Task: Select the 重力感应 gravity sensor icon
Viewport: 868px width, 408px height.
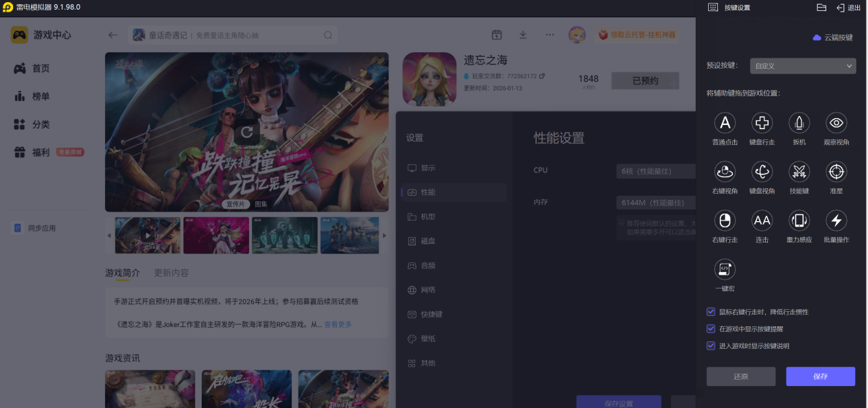Action: tap(799, 220)
